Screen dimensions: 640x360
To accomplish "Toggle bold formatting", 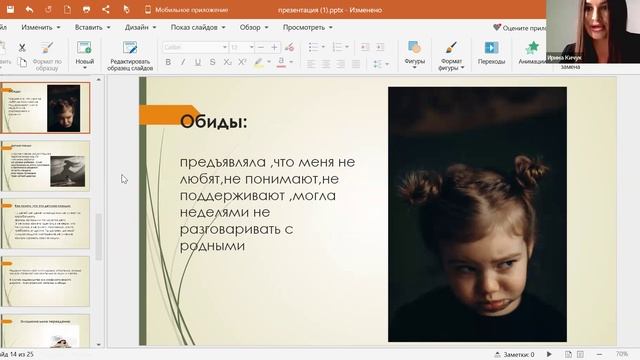I will (168, 62).
